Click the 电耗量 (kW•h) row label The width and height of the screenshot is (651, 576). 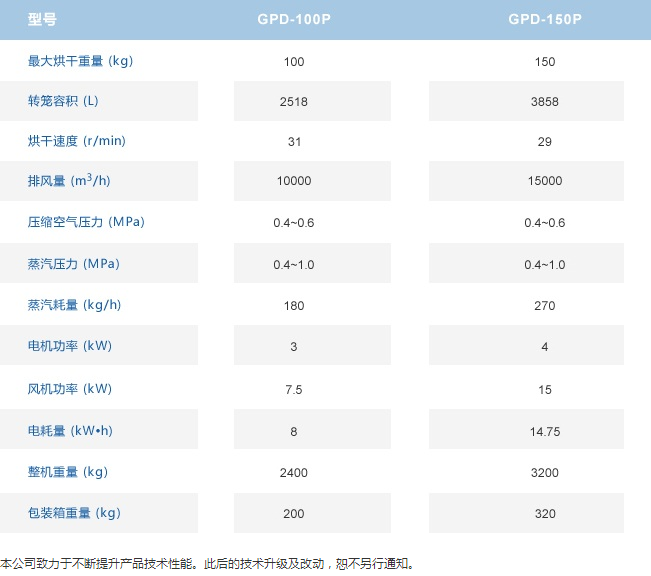pyautogui.click(x=70, y=431)
